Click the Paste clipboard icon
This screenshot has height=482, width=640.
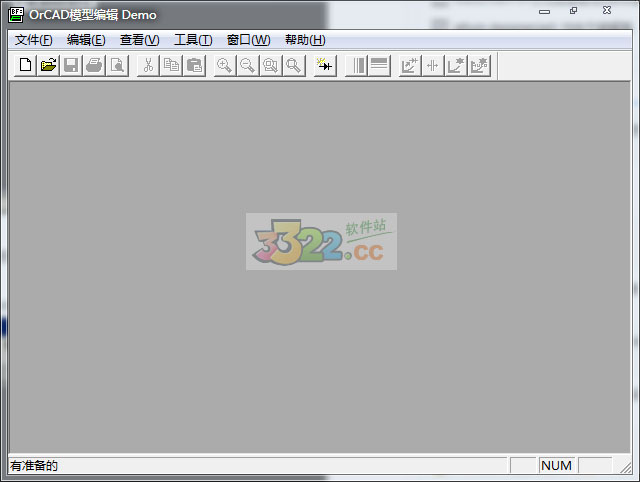coord(194,65)
